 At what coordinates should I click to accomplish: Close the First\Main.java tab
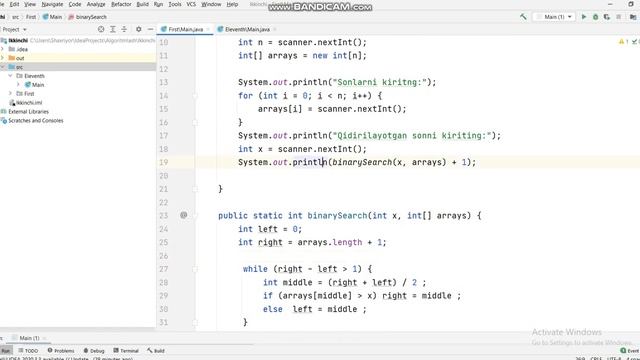point(209,29)
